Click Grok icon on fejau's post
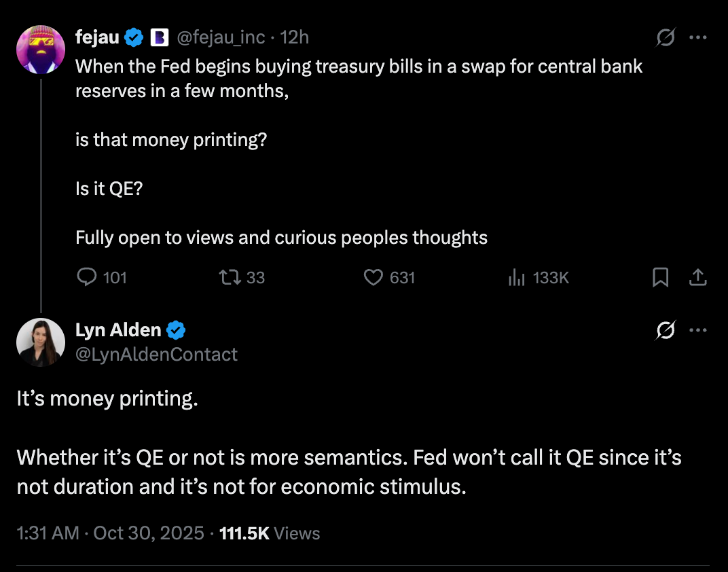This screenshot has height=572, width=728. click(x=665, y=38)
